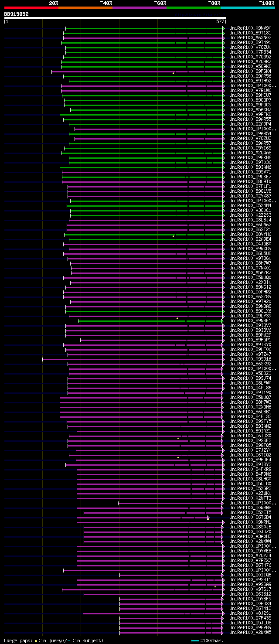Viewport: 279px width, 644px height.
Task: Select the label UniRef100_Q2A9P4
Action: (x=250, y=124)
